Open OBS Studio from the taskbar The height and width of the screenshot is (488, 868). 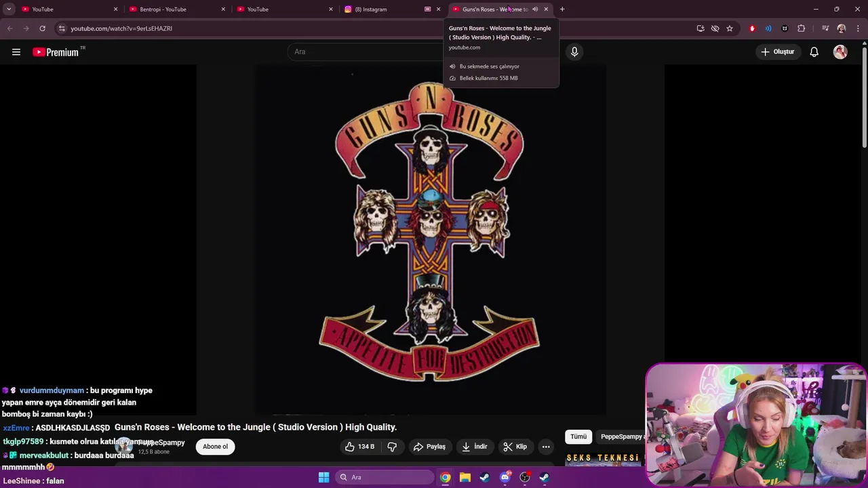tap(524, 477)
